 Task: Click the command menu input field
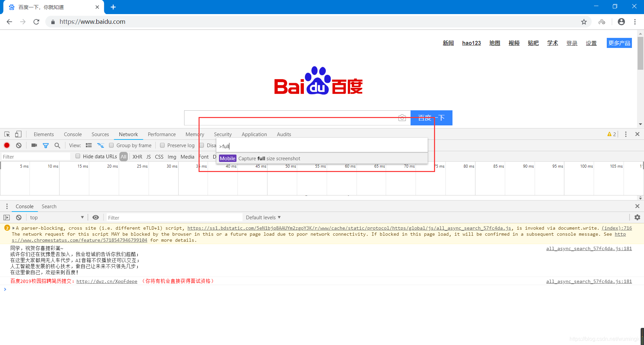click(x=322, y=146)
